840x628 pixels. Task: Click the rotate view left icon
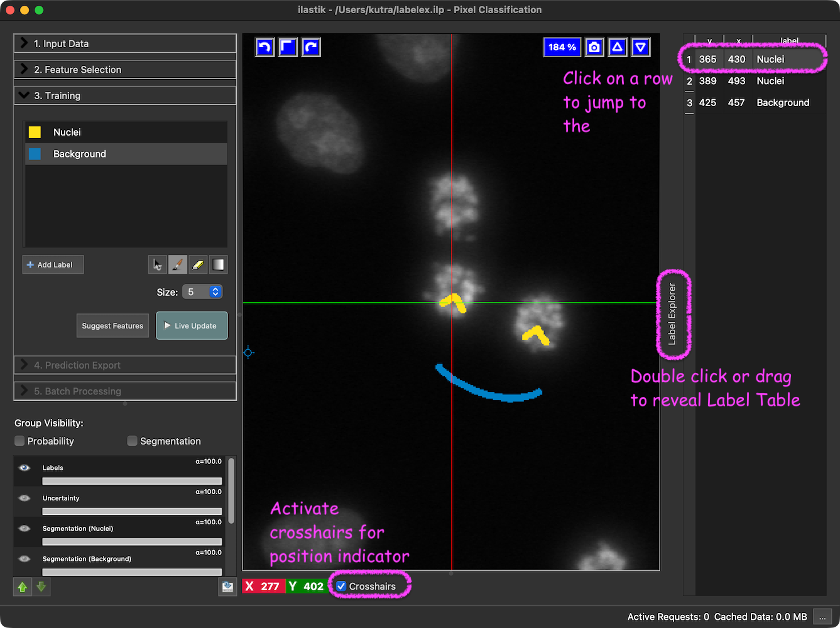(265, 47)
